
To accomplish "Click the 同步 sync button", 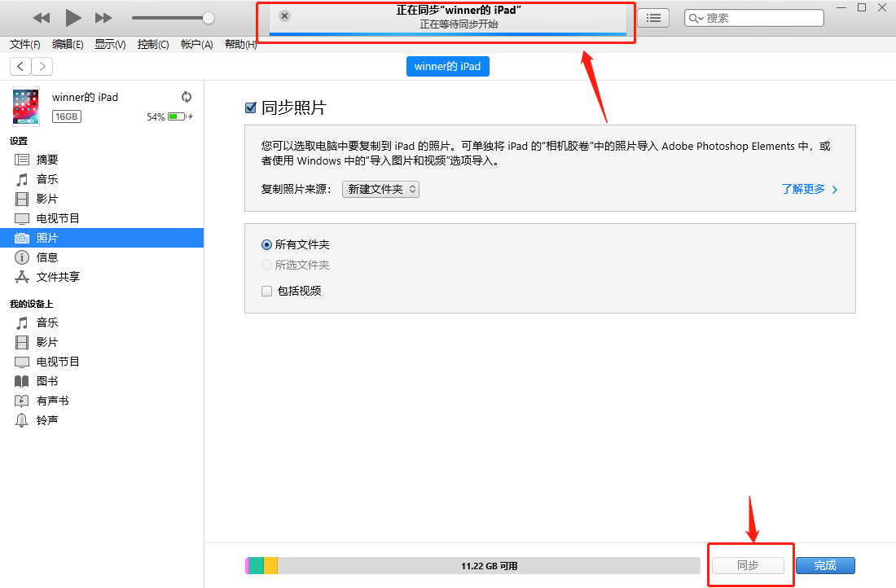I will tap(748, 566).
